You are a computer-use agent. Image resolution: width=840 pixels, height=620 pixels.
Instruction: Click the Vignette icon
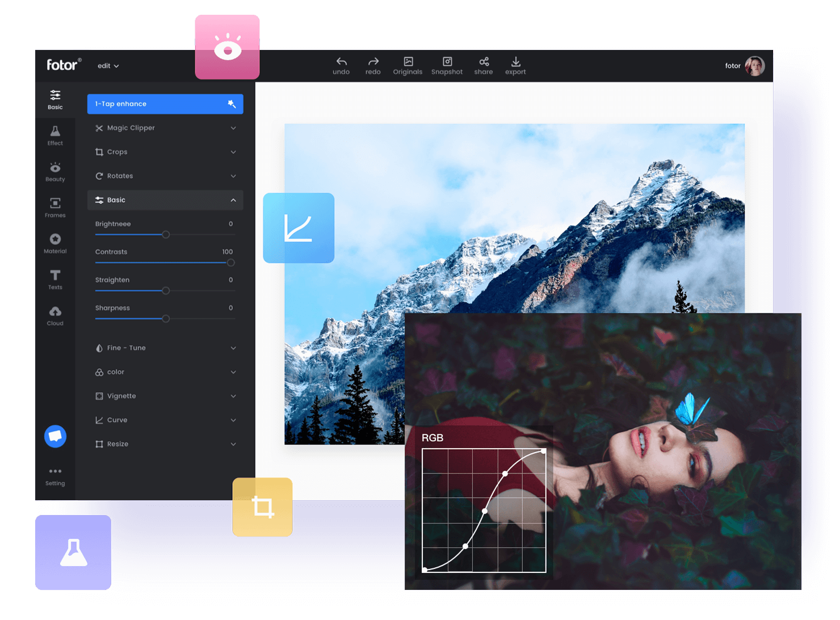99,396
